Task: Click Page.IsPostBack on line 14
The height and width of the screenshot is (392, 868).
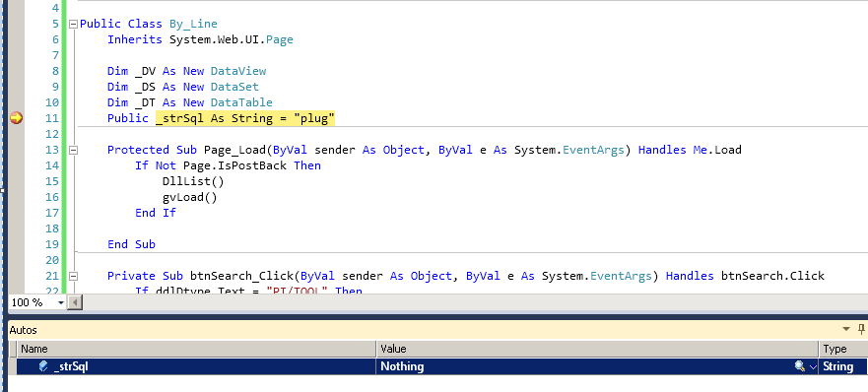Action: click(234, 165)
